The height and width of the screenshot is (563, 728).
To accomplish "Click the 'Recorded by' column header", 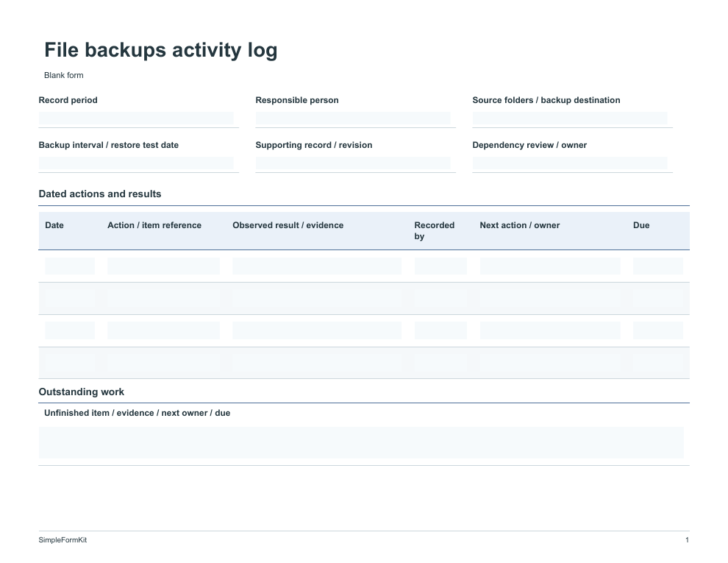I will click(x=434, y=231).
